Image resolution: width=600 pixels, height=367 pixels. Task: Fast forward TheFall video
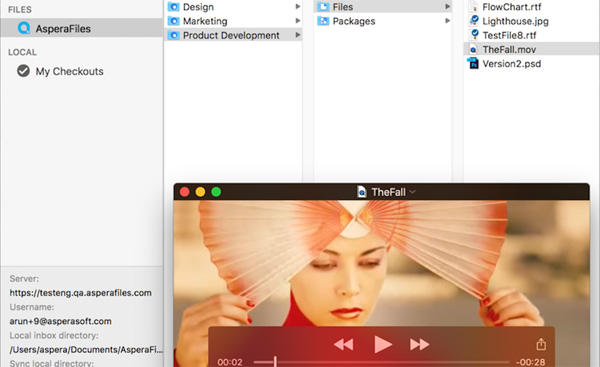coord(420,344)
